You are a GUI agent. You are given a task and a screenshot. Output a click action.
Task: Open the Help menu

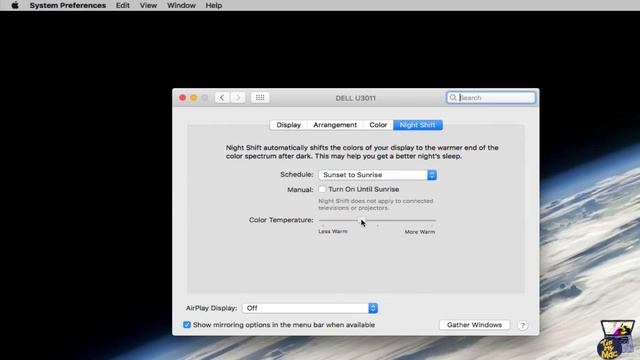tap(213, 5)
